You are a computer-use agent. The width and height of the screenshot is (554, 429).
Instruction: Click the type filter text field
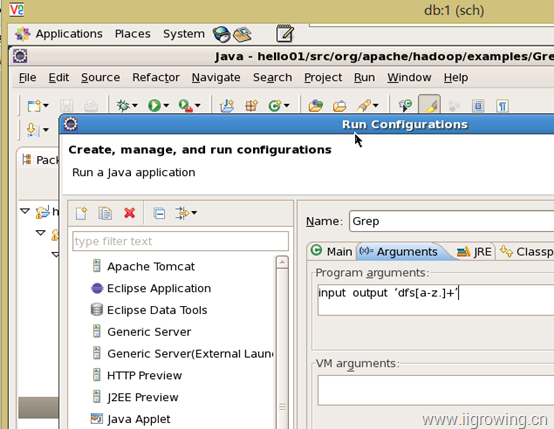coord(180,241)
